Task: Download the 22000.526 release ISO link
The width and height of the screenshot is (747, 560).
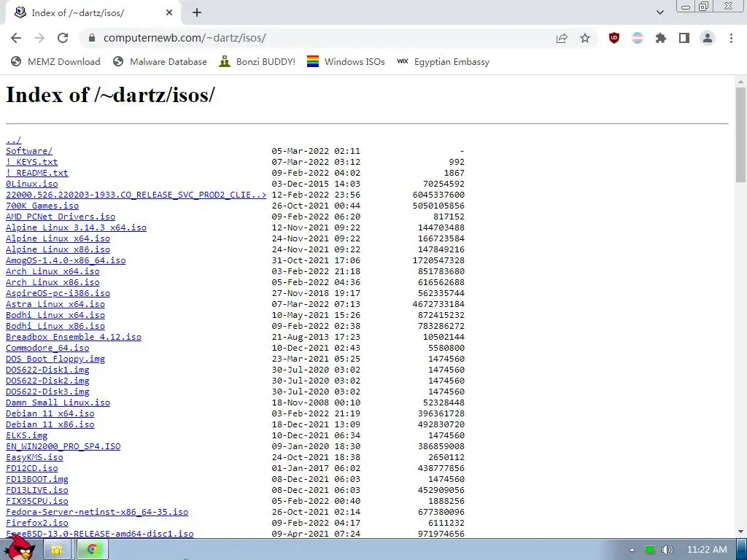Action: pyautogui.click(x=136, y=195)
